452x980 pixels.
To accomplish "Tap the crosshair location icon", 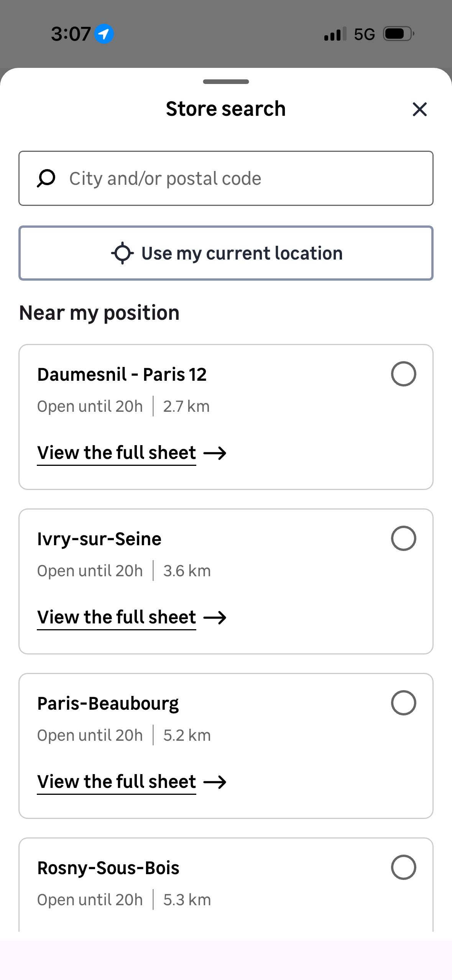I will [x=122, y=253].
